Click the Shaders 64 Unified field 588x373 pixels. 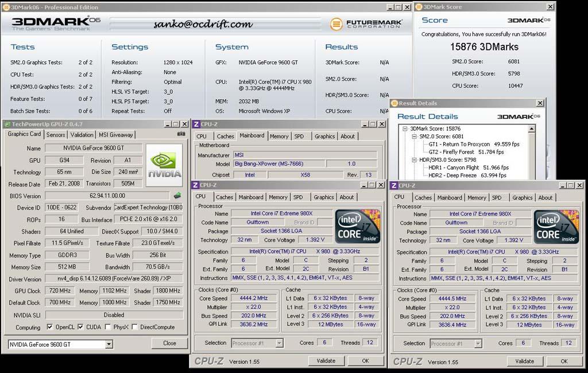[x=72, y=231]
